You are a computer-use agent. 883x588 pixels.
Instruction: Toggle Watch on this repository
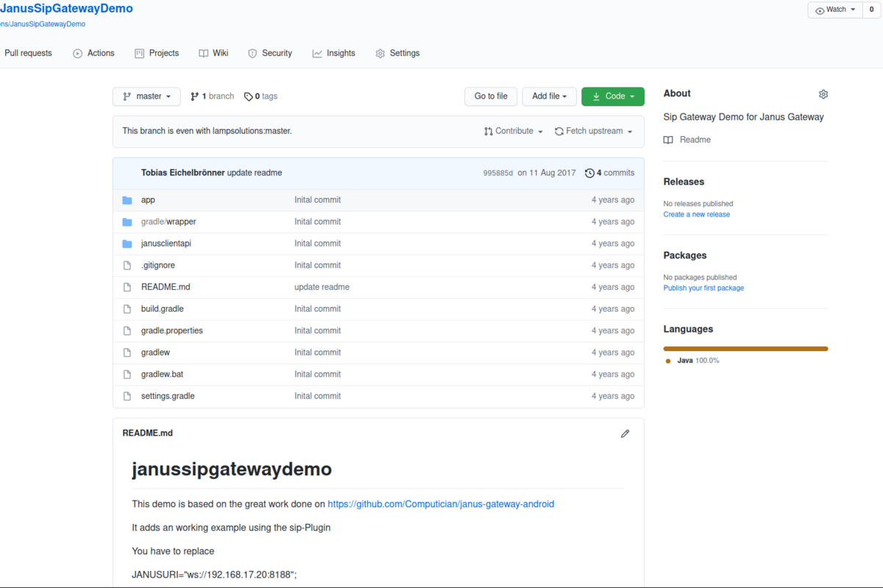click(835, 10)
